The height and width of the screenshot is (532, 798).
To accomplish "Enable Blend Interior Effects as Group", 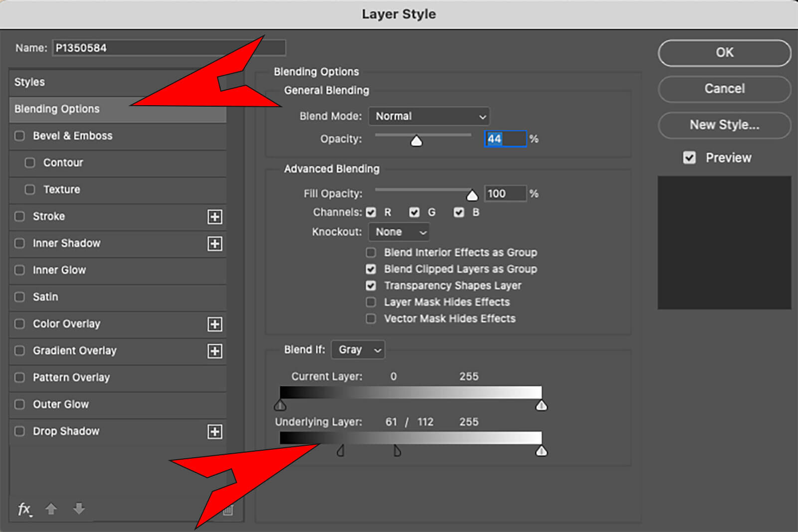I will pyautogui.click(x=371, y=252).
